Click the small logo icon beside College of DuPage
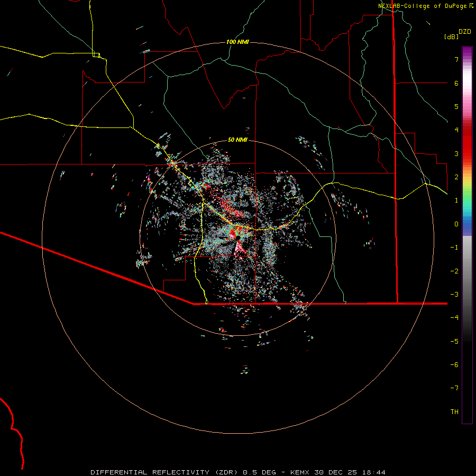The width and height of the screenshot is (476, 476). pos(471,6)
